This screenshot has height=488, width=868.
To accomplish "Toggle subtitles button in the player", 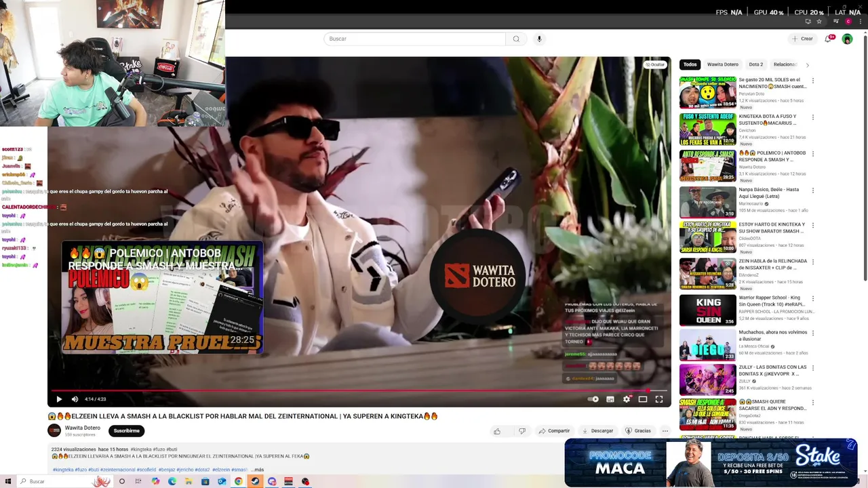I will (x=610, y=399).
